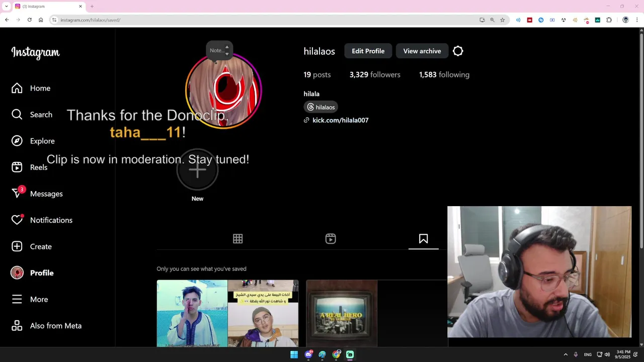Reload the Instagram page
Viewport: 644px width, 362px height.
point(30,20)
